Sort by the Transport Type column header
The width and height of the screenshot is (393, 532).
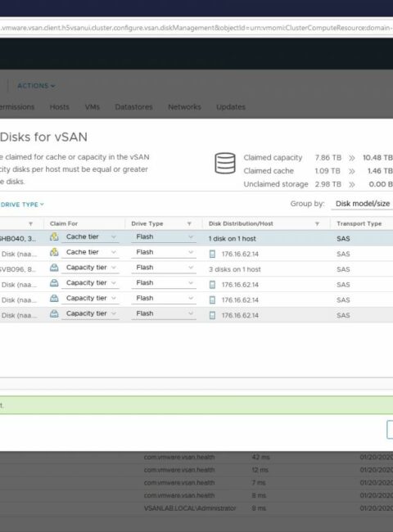click(359, 223)
